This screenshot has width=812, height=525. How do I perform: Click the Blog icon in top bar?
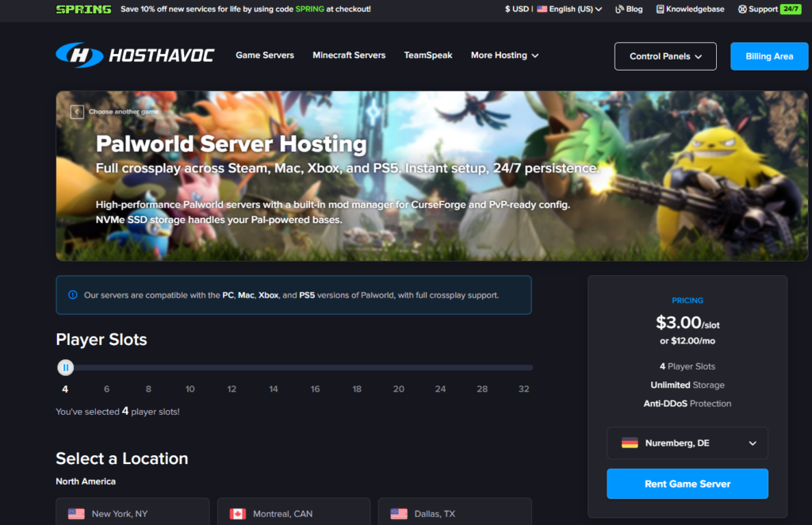point(619,9)
